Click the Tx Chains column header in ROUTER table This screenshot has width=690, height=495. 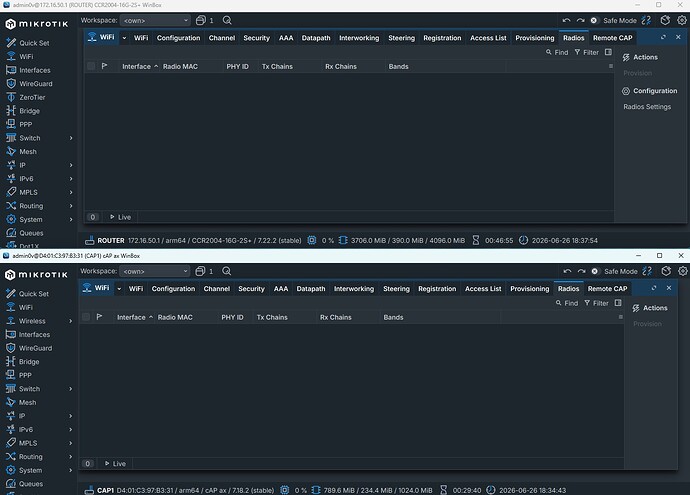[x=290, y=66]
